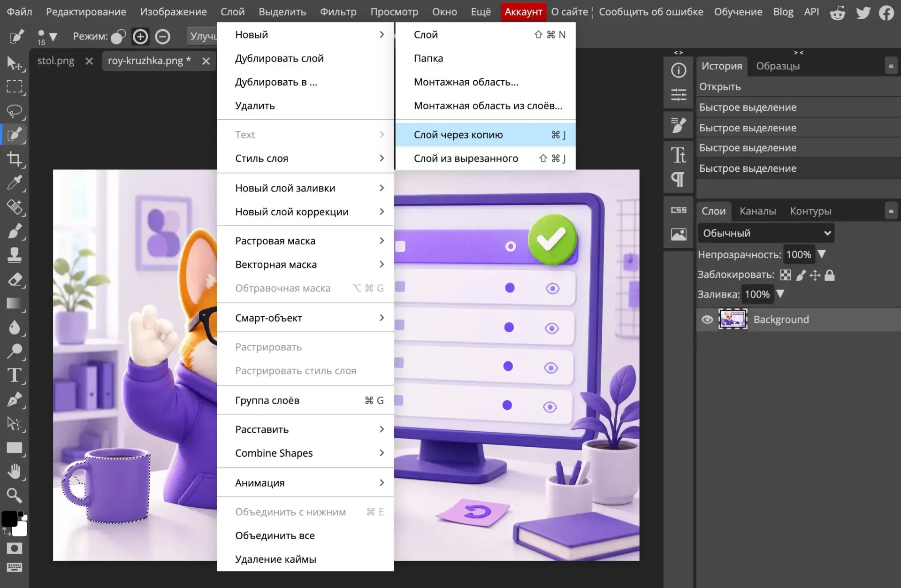Image resolution: width=901 pixels, height=588 pixels.
Task: Enable subtract-from-selection minus mode
Action: (x=163, y=37)
